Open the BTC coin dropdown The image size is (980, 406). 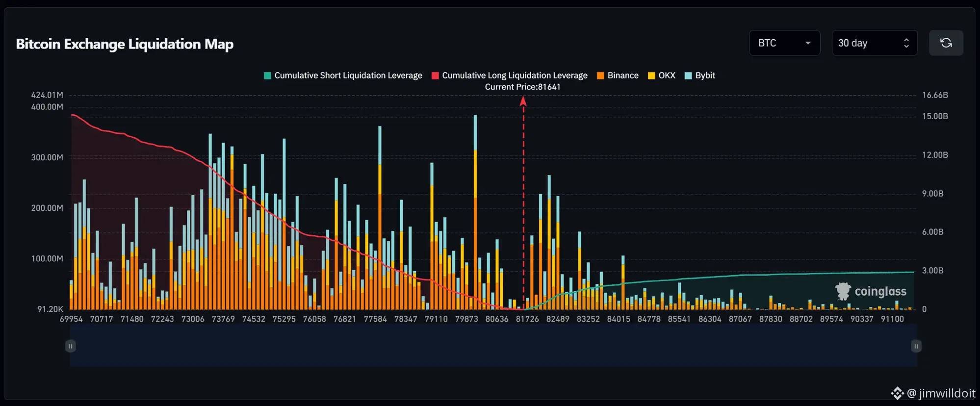[x=784, y=43]
